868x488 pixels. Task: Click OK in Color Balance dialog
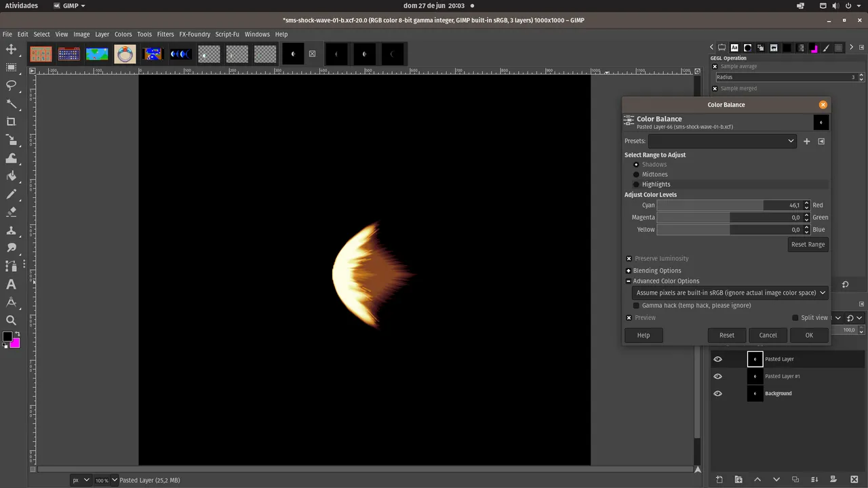(x=809, y=335)
